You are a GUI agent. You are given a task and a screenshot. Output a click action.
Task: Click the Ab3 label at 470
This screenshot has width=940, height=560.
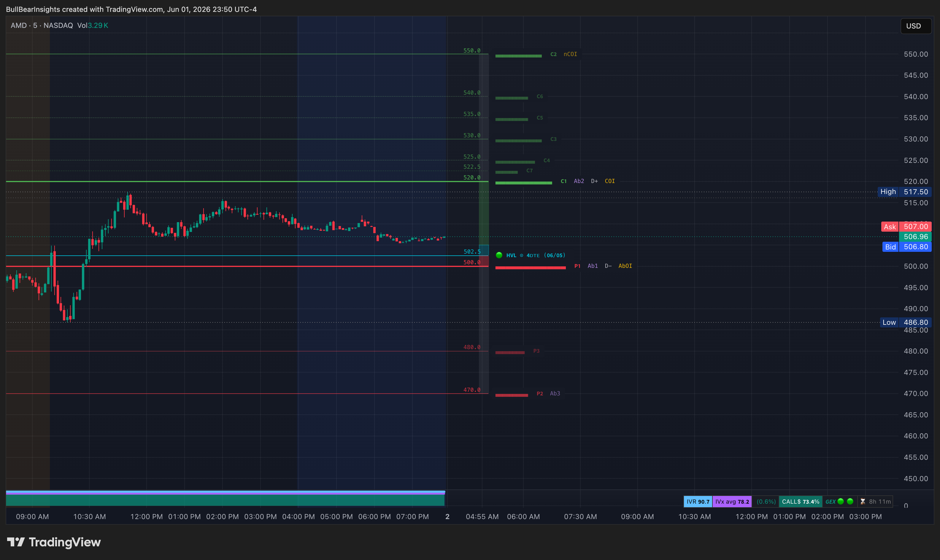pos(555,394)
